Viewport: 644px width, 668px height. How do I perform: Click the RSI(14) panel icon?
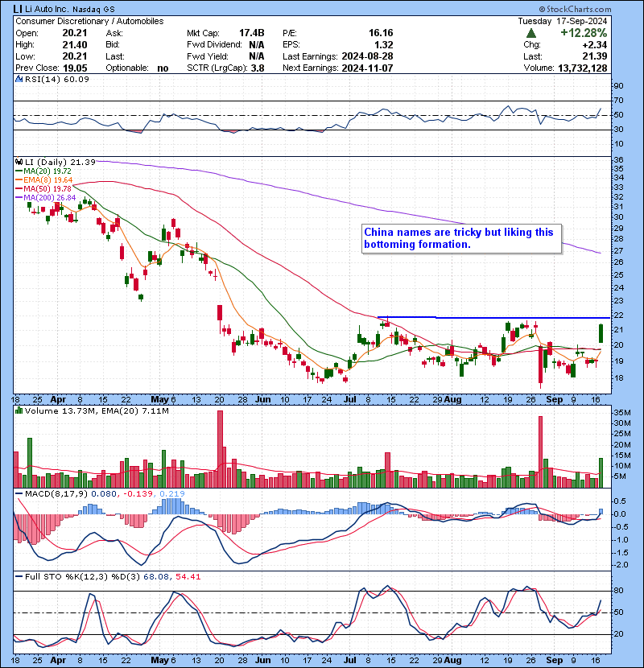coord(19,79)
